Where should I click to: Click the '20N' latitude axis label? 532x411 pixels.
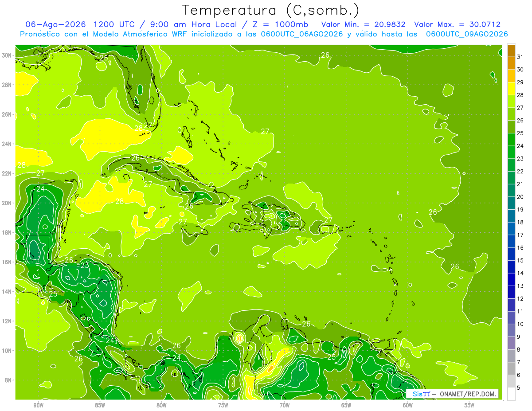tap(7, 203)
